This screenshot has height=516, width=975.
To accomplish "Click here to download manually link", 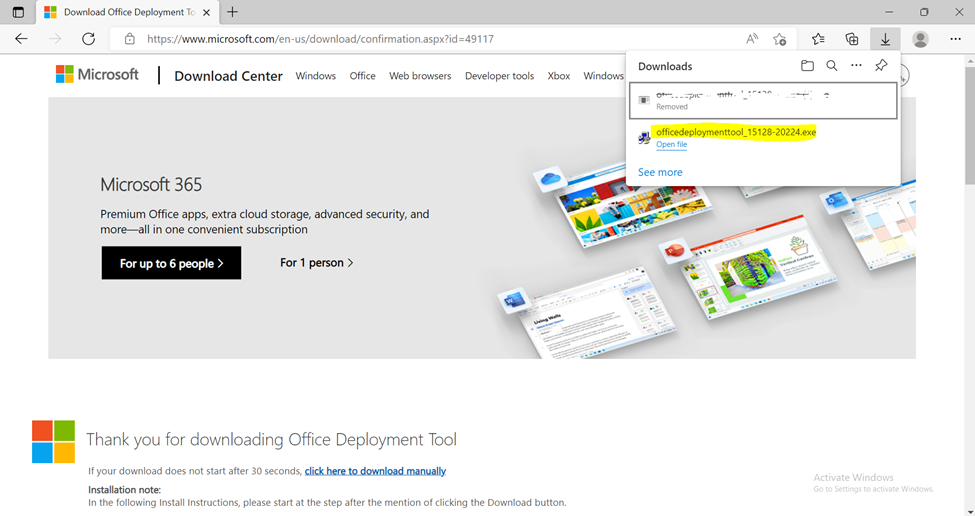I will click(x=375, y=471).
